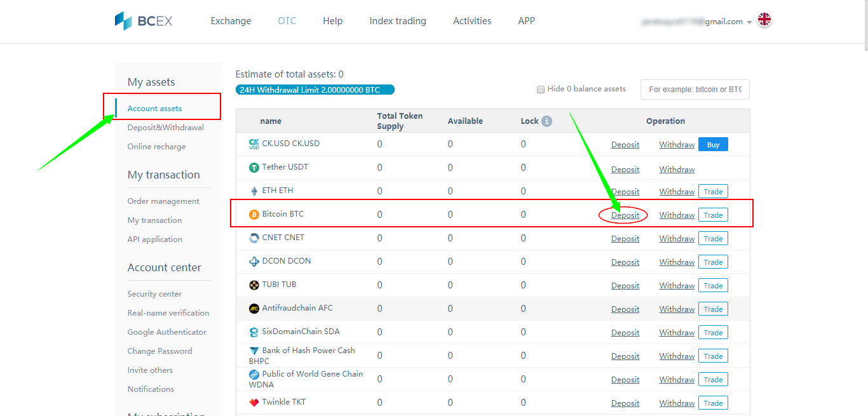The width and height of the screenshot is (868, 416).
Task: Open API application in sidebar
Action: point(155,239)
